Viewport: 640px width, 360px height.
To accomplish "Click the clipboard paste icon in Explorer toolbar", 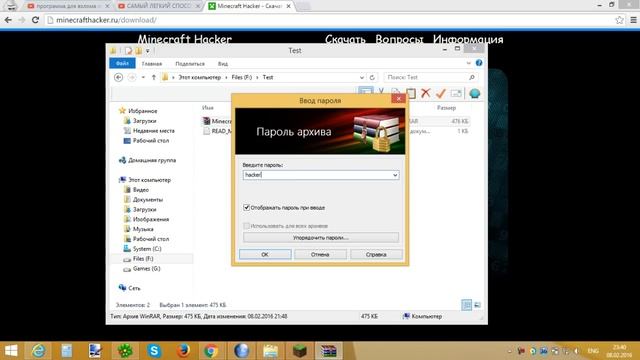I will coord(411,93).
